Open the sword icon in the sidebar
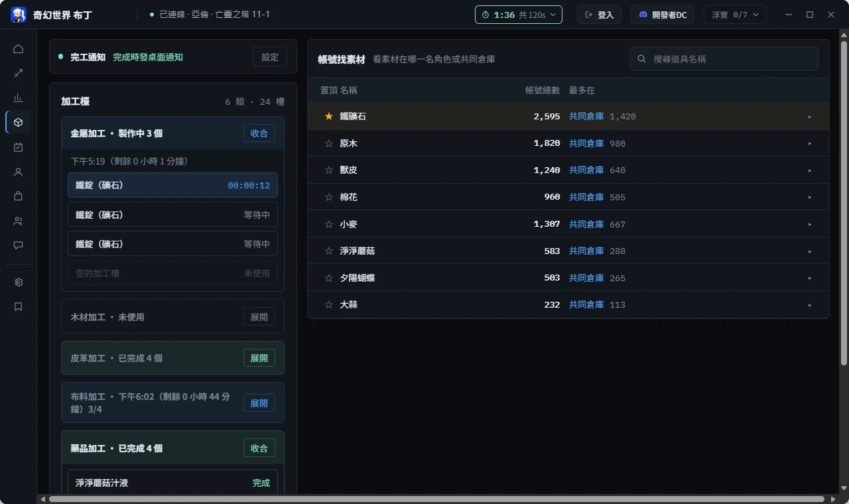Viewport: 849px width, 504px height. click(18, 74)
